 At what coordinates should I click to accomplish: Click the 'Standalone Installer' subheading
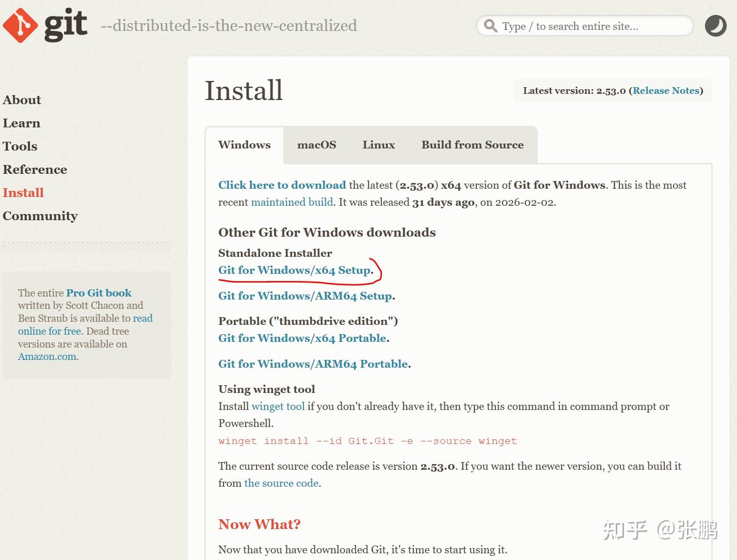(275, 253)
